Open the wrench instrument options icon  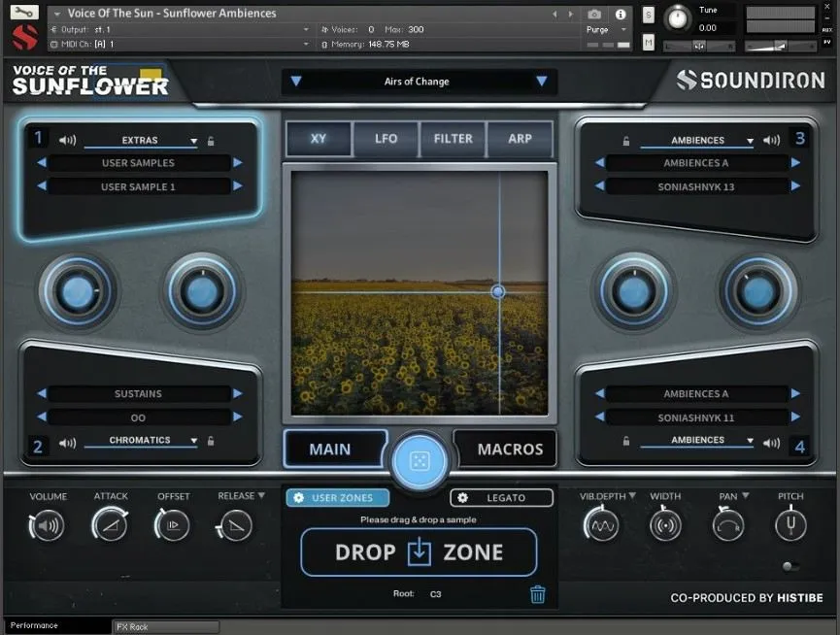24,12
